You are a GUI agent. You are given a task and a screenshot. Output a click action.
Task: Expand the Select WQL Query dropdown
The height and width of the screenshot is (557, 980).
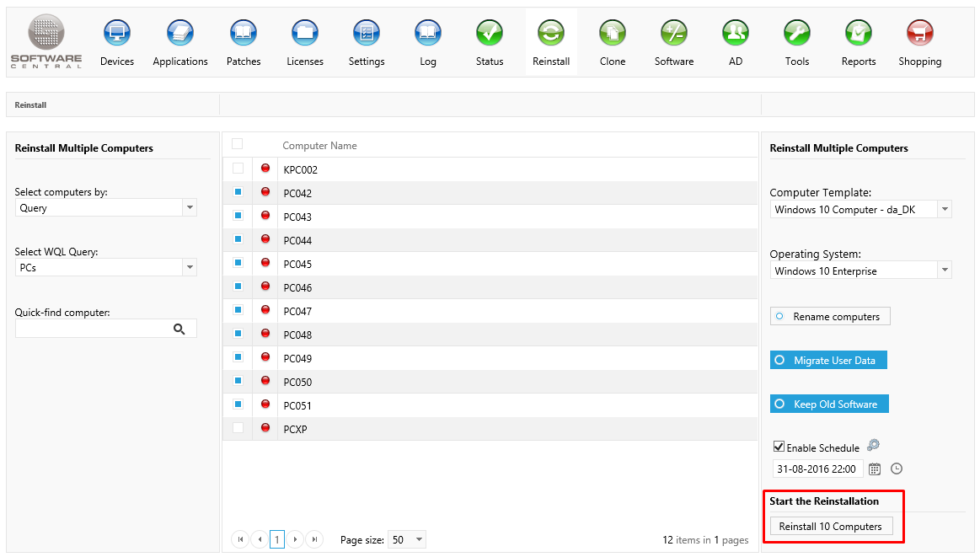pyautogui.click(x=190, y=268)
